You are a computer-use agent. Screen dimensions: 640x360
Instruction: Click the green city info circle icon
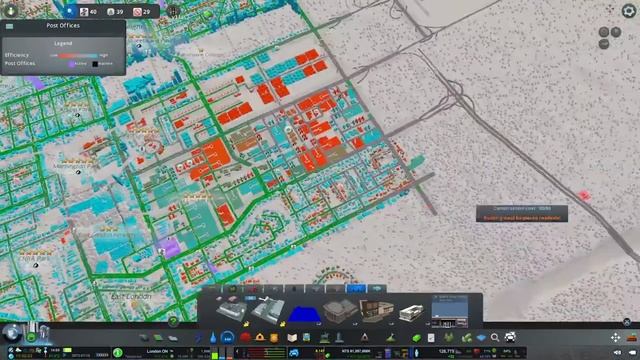click(118, 352)
